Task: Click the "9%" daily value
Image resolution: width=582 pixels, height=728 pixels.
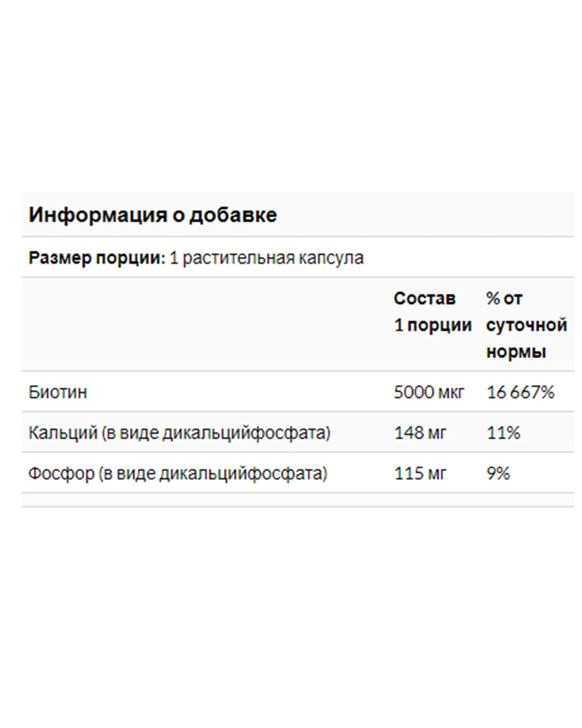Action: 498,473
